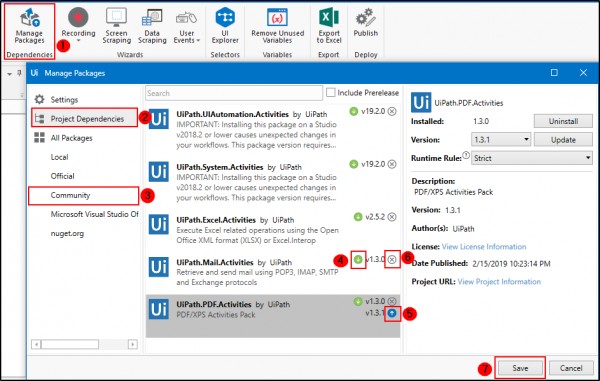Click green installed icon for UIAutomation v19.2.0

pyautogui.click(x=354, y=111)
